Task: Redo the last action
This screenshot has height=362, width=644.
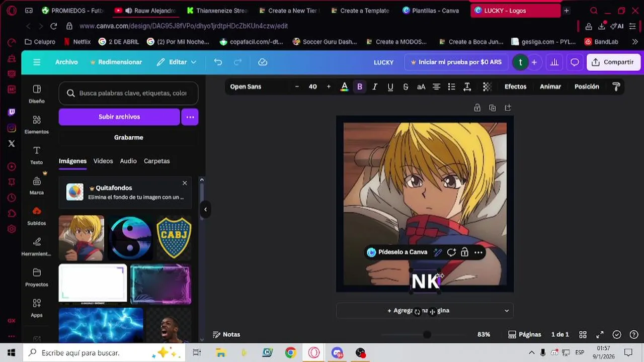Action: pos(238,62)
